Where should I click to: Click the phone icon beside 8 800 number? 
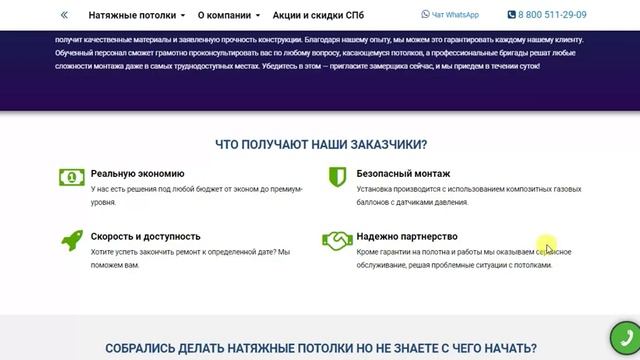pyautogui.click(x=511, y=15)
